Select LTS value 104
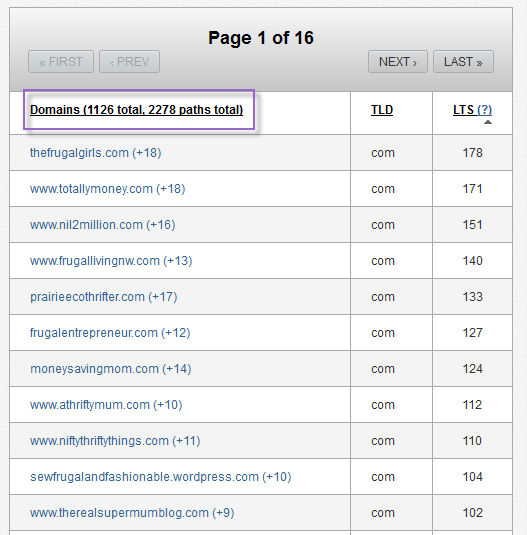The width and height of the screenshot is (527, 535). [x=472, y=477]
